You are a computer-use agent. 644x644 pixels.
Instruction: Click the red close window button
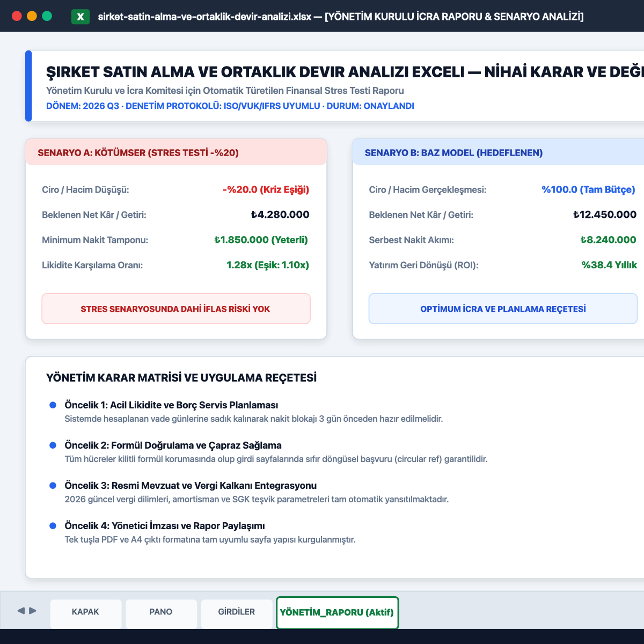tap(17, 16)
